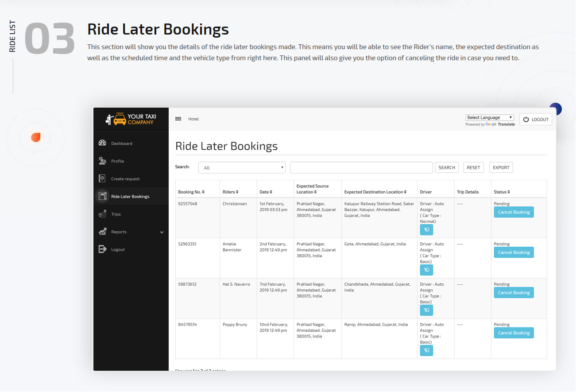Click booking number 52963351
Viewport: 576px width, 392px height.
click(x=187, y=244)
